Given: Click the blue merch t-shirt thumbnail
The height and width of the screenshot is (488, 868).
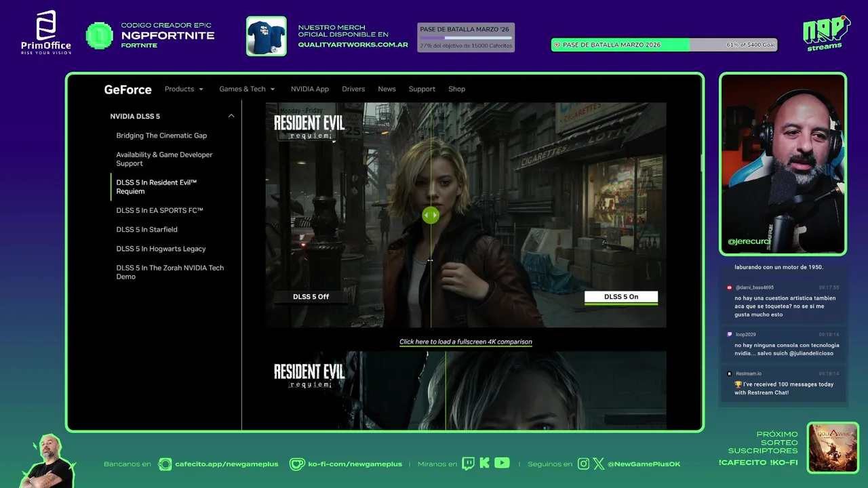Looking at the screenshot, I should point(266,36).
